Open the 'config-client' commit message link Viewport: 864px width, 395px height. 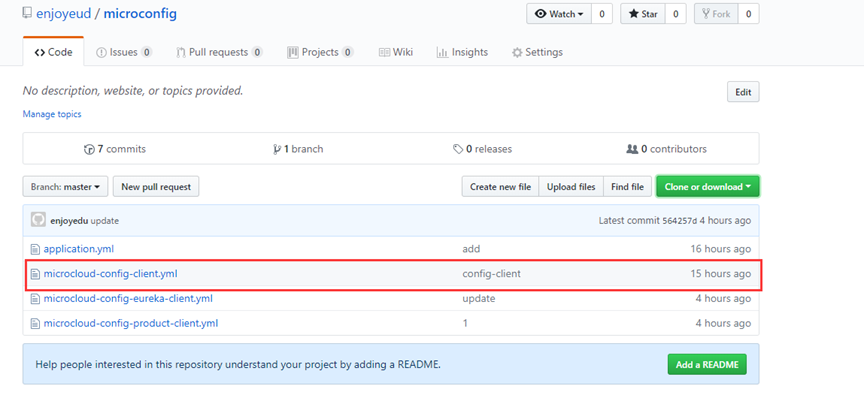(492, 273)
